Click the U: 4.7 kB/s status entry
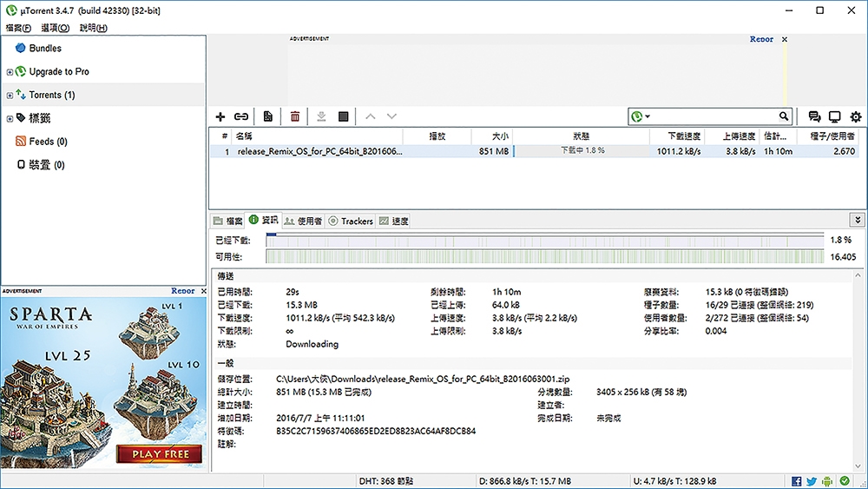 point(674,481)
